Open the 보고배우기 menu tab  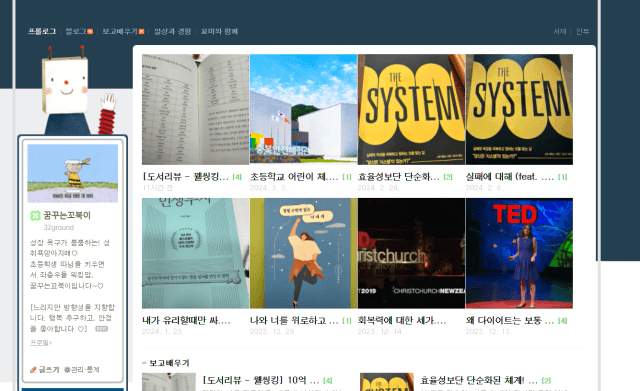[120, 31]
